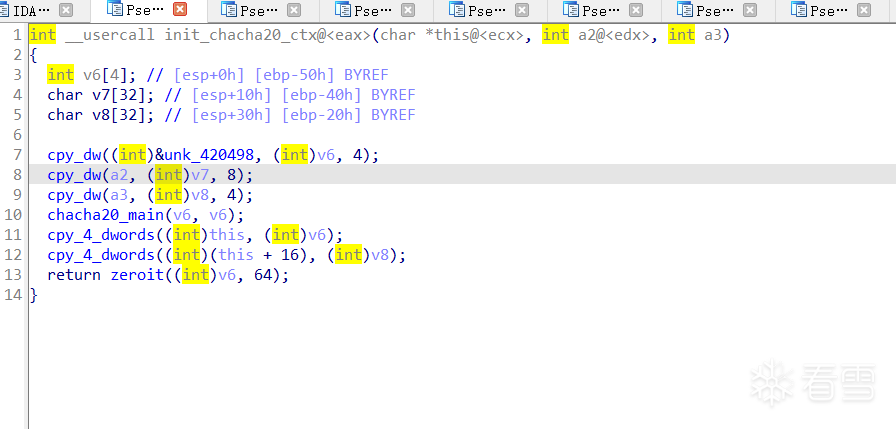Click cpy_dw call on line 7
The height and width of the screenshot is (429, 896).
(x=74, y=155)
